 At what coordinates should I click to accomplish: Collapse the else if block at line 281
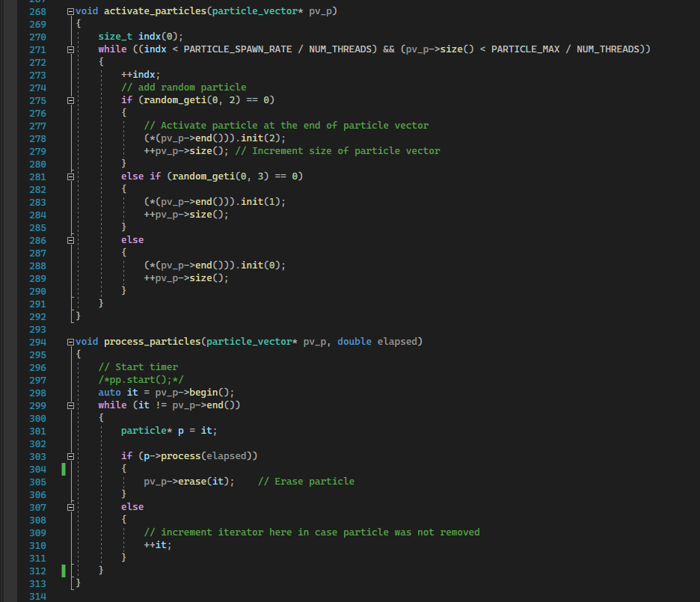coord(70,176)
